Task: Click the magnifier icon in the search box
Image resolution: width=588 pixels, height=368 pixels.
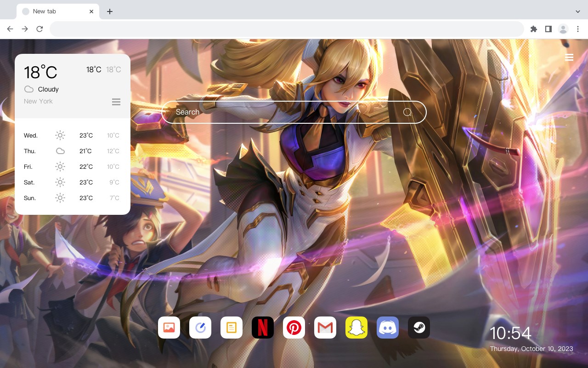Action: 407,112
